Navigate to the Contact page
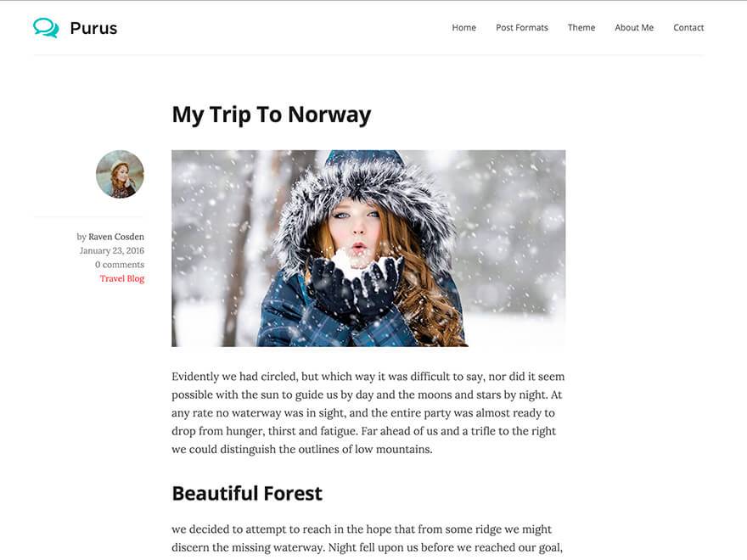The image size is (747, 560). [x=688, y=28]
